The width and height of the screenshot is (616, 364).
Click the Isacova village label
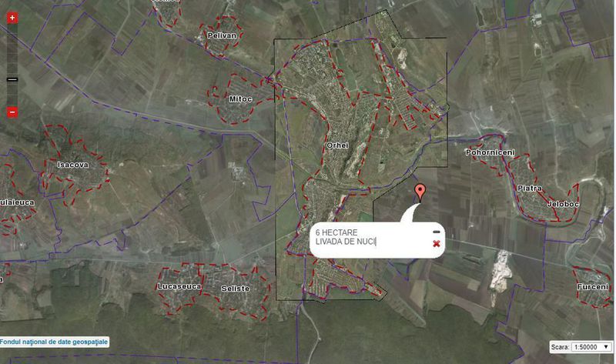73,165
